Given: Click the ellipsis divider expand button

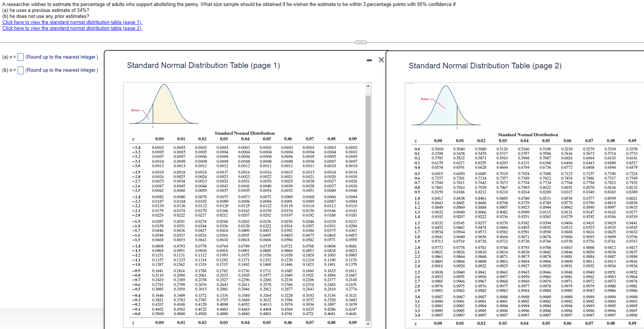Looking at the screenshot, I should 360,42.
